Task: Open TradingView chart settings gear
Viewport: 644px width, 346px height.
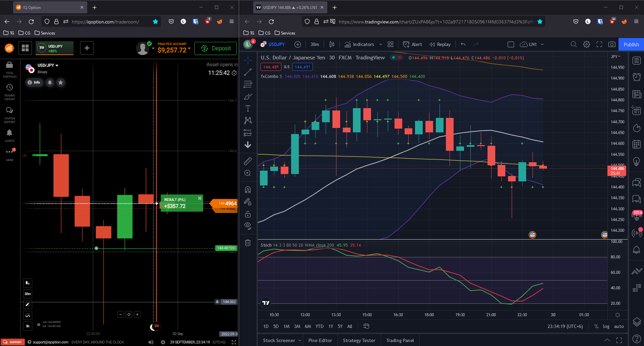Action: click(x=587, y=44)
